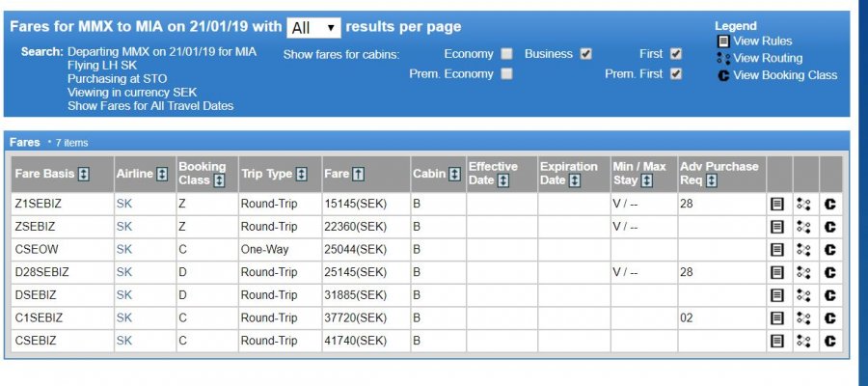Sort by Fare Basis column icon
Screen dimensions: 868x386
[x=84, y=175]
